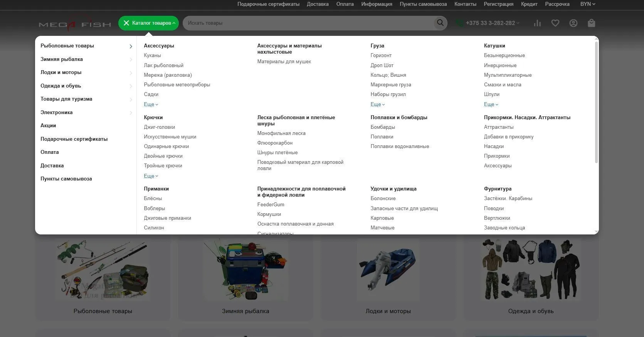The height and width of the screenshot is (337, 644).
Task: Click the 'Искать товары' search field
Action: point(308,23)
